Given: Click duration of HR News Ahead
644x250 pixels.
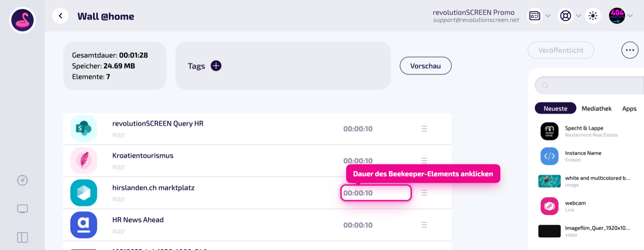Looking at the screenshot, I should [358, 225].
